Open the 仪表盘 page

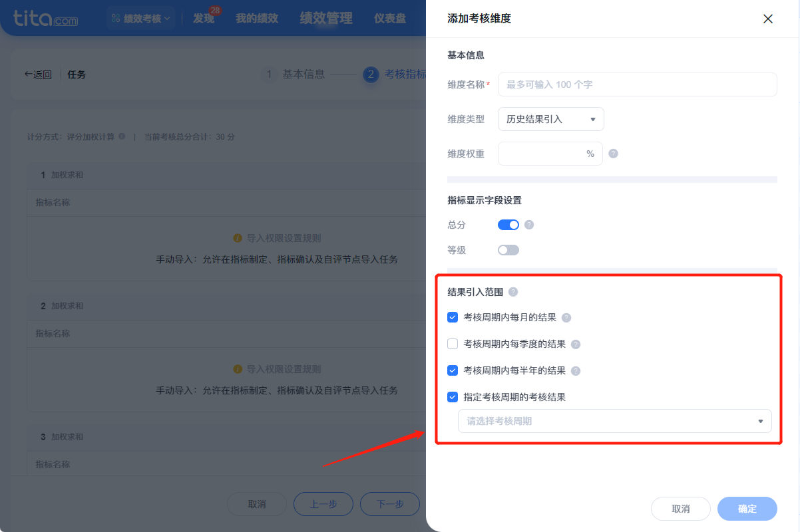pos(390,18)
